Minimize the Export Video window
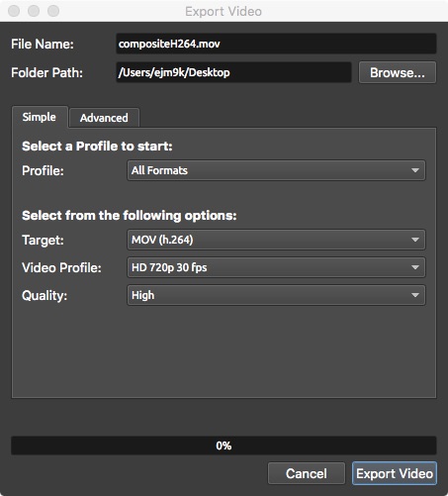Image resolution: width=448 pixels, height=496 pixels. tap(34, 11)
